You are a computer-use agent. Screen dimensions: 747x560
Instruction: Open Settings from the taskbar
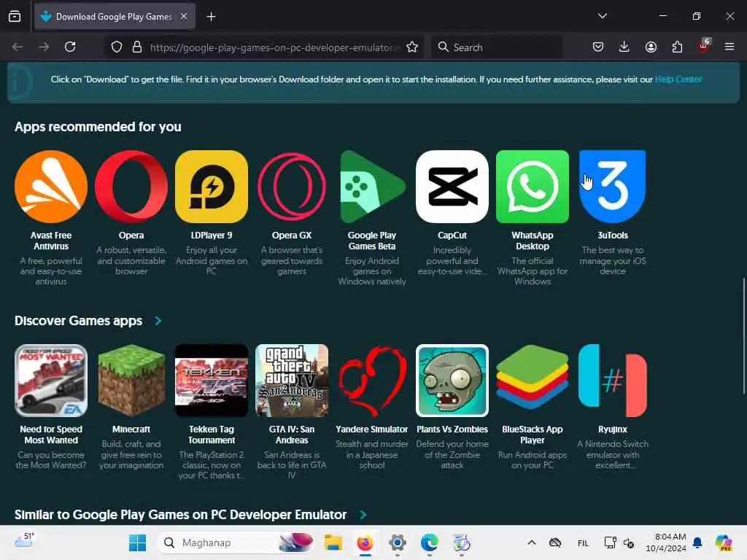[398, 542]
